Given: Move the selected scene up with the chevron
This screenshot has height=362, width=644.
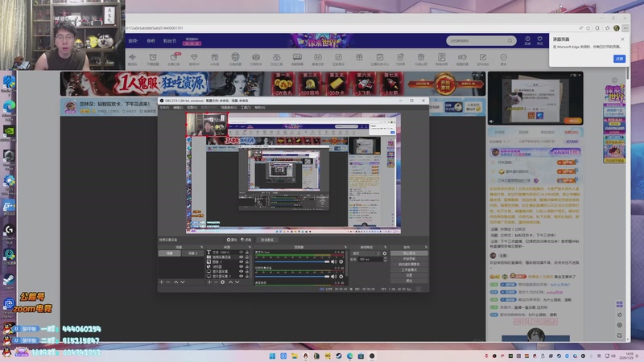Looking at the screenshot, I should coord(175,282).
